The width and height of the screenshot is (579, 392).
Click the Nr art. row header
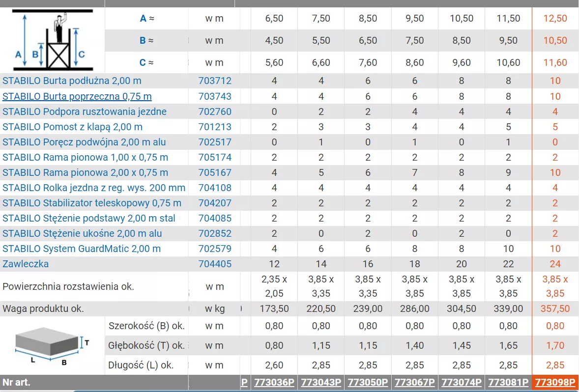pyautogui.click(x=16, y=382)
